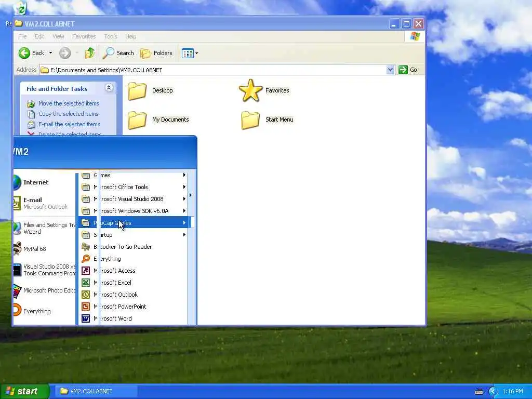This screenshot has width=532, height=399.
Task: Expand Microsoft Windows SDK v6.0A submenu
Action: point(133,211)
